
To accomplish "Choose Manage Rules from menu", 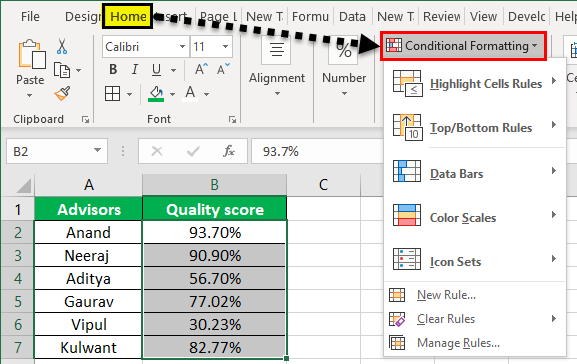I will click(x=474, y=343).
